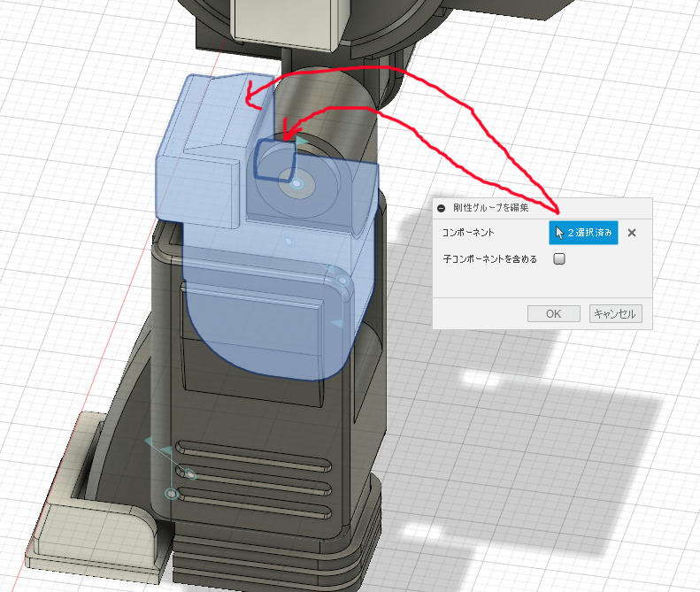Clear component selection with the X icon
700x592 pixels.
click(631, 233)
